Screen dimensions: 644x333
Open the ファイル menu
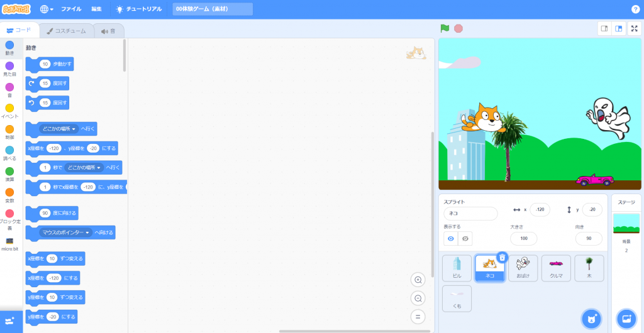(71, 9)
